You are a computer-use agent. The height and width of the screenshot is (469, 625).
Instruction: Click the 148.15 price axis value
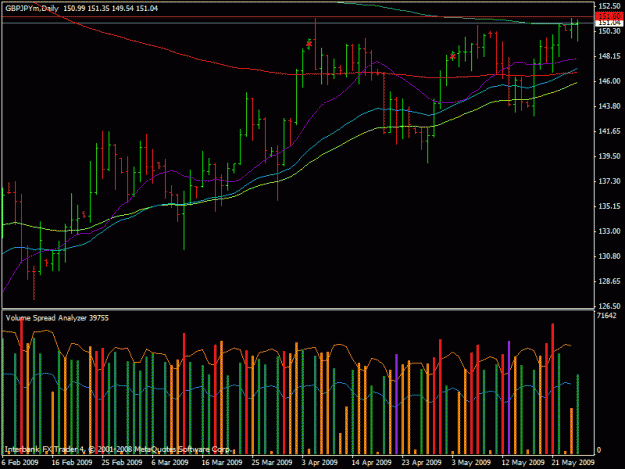(609, 56)
